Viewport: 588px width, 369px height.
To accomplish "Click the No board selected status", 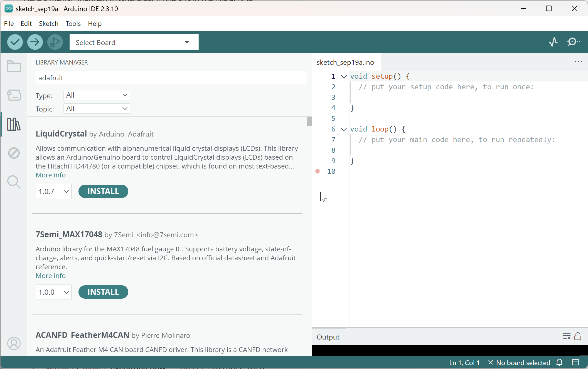I will point(519,363).
